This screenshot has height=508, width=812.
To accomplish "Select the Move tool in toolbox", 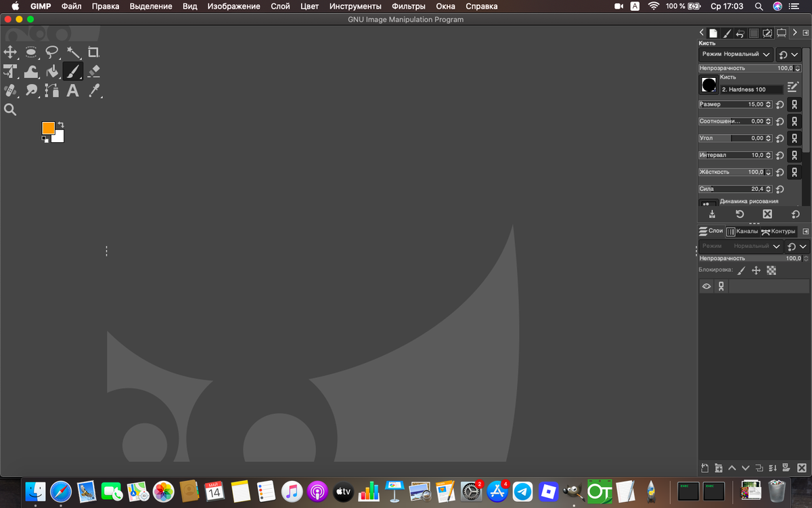I will coord(10,52).
